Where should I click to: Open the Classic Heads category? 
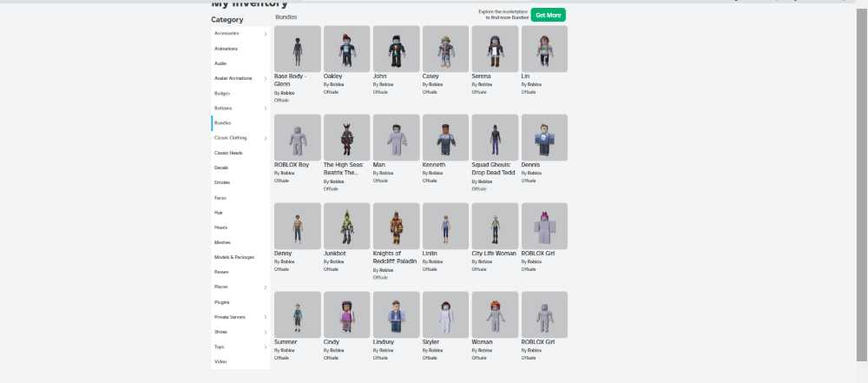[228, 153]
